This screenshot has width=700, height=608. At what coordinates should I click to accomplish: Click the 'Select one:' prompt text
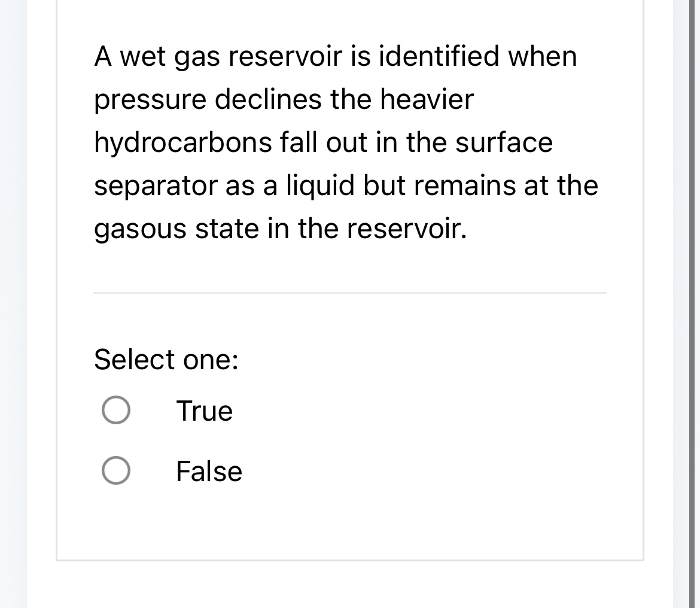coord(166,360)
